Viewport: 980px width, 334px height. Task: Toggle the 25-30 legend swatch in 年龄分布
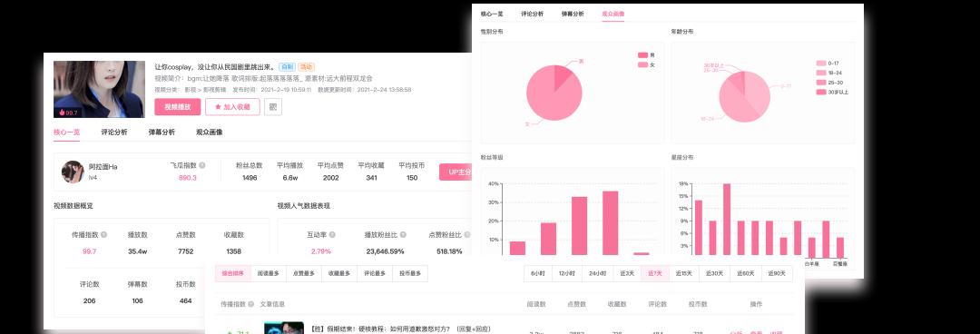pyautogui.click(x=821, y=82)
